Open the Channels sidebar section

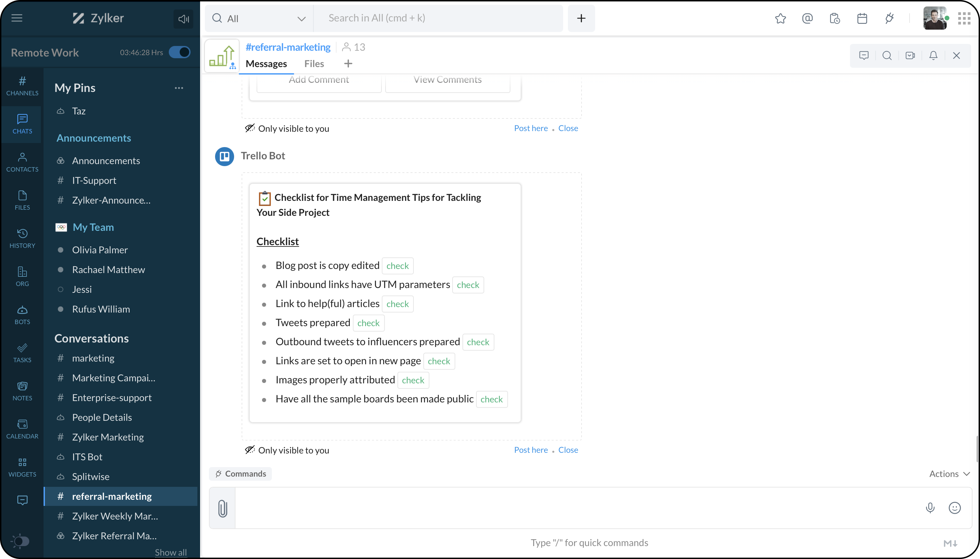click(x=22, y=86)
